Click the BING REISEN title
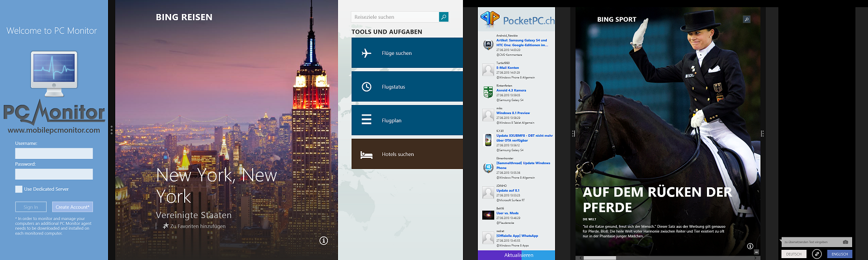 tap(184, 17)
